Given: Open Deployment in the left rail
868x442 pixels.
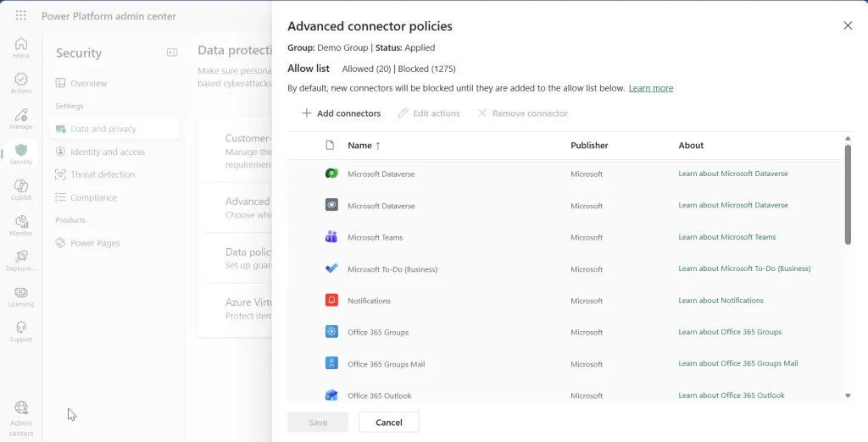Looking at the screenshot, I should [x=21, y=261].
